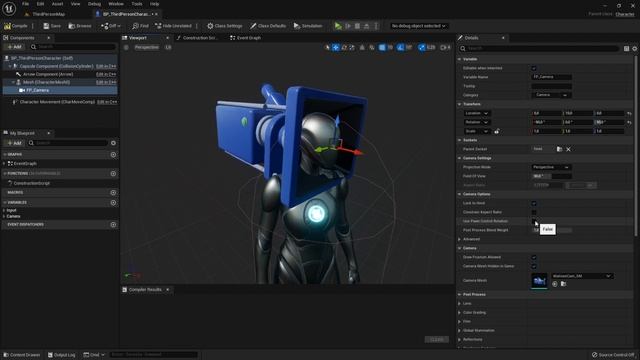Open Find in blueprint
Viewport: 640px width, 360px height.
tap(140, 26)
